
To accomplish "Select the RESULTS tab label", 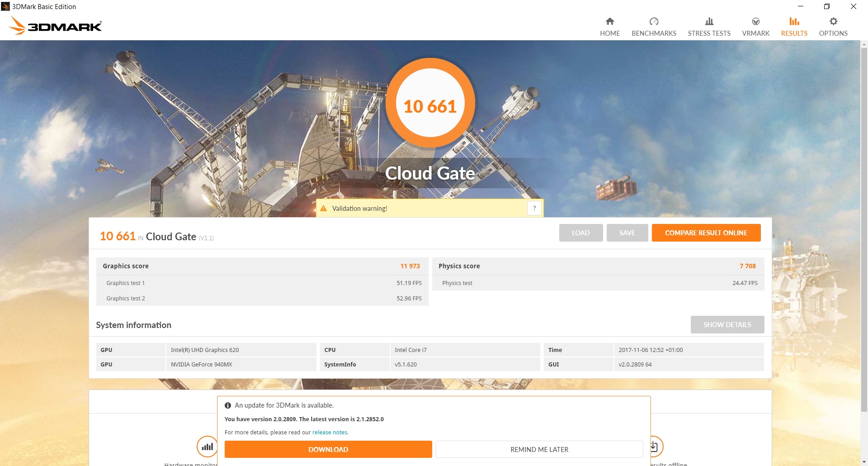I will coord(794,33).
